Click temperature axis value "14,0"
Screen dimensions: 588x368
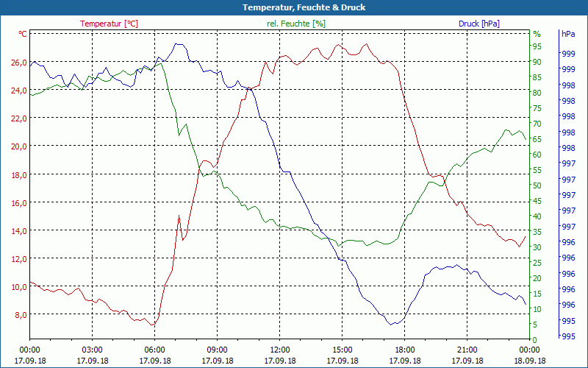[19, 231]
